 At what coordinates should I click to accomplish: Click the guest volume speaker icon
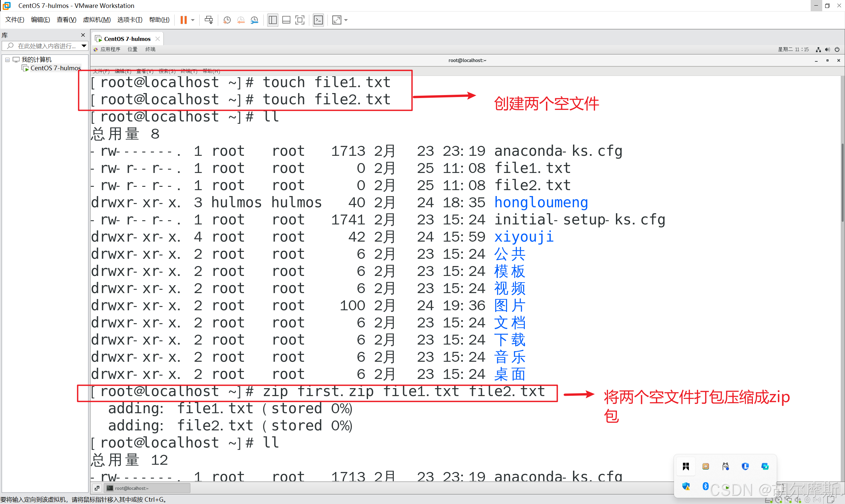[828, 50]
